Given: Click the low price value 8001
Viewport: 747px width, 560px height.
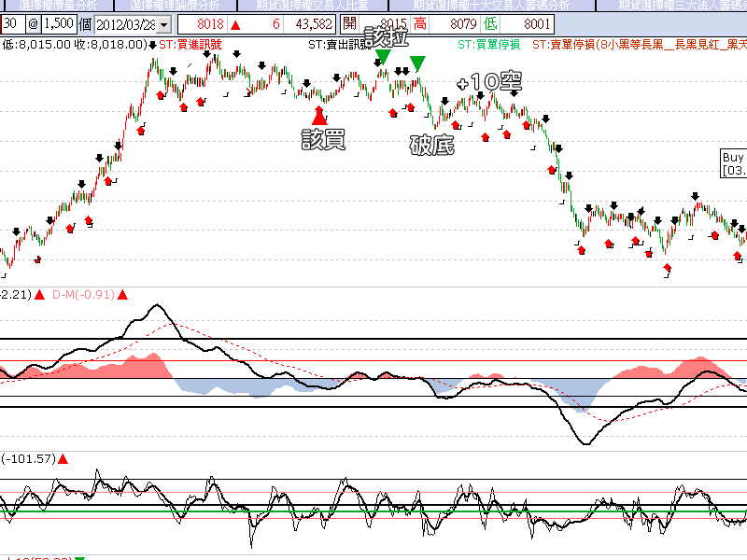Looking at the screenshot, I should (536, 24).
